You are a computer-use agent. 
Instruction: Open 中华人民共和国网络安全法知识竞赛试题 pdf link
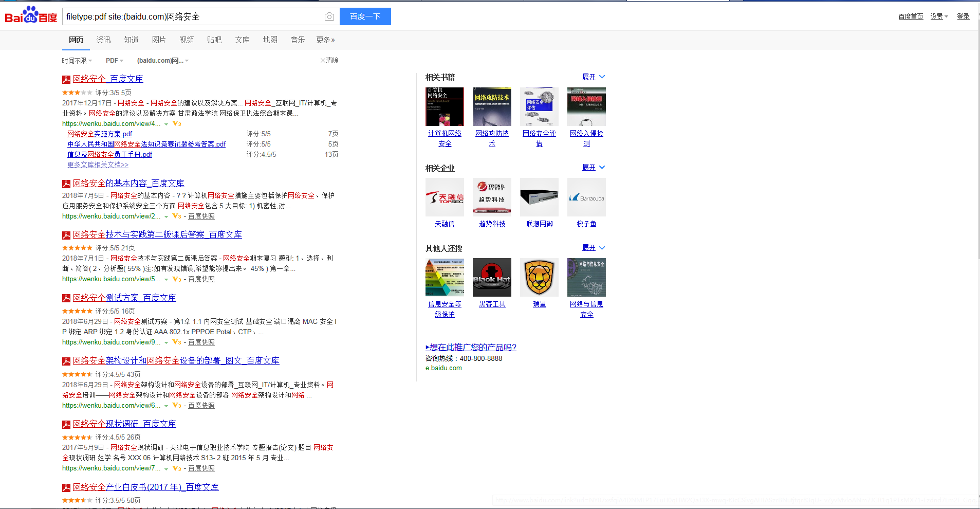point(146,144)
